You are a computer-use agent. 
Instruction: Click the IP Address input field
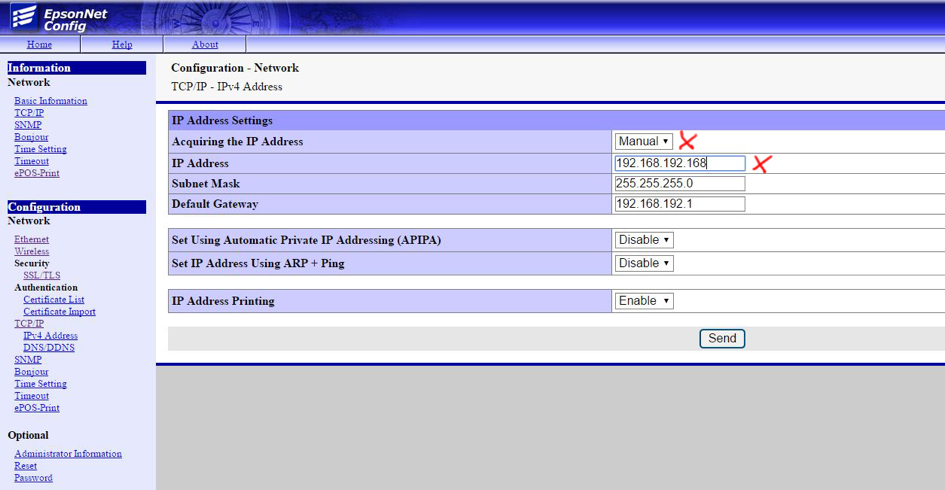tap(679, 163)
